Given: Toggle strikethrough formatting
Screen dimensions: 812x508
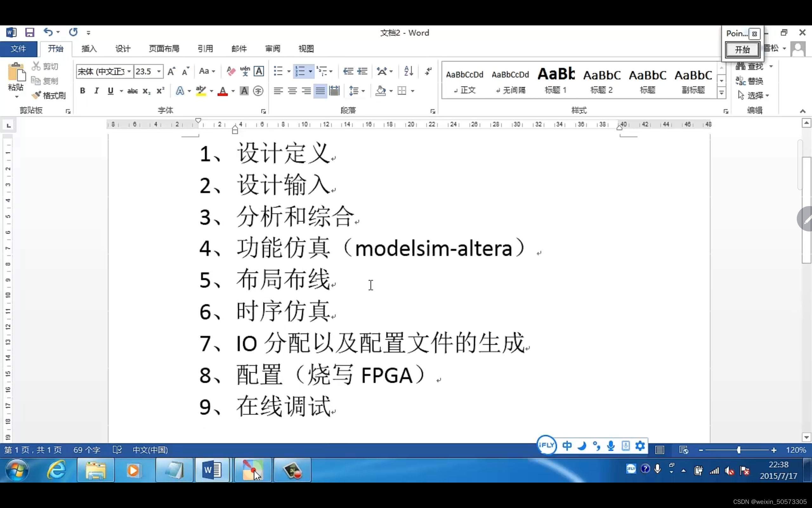Looking at the screenshot, I should [x=133, y=91].
